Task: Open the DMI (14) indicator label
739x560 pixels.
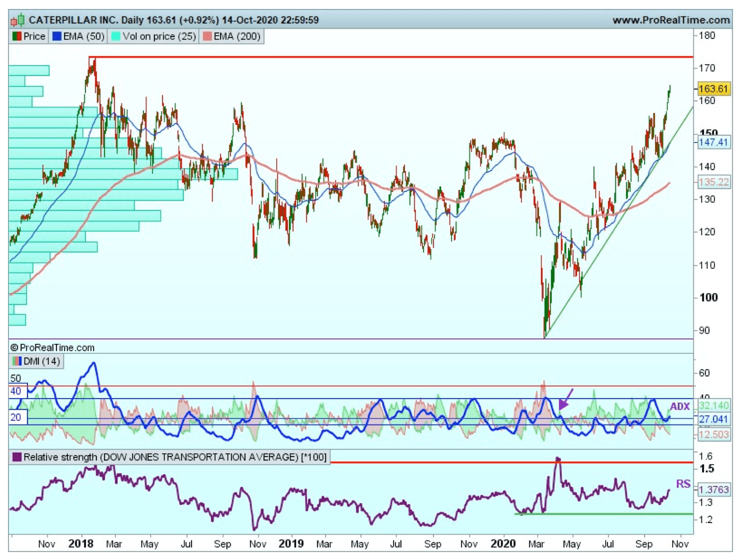Action: point(36,361)
